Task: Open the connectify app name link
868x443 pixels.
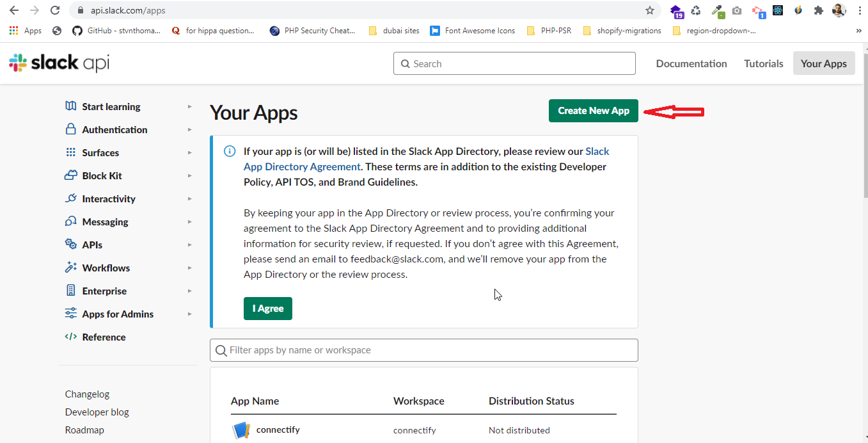Action: point(278,430)
